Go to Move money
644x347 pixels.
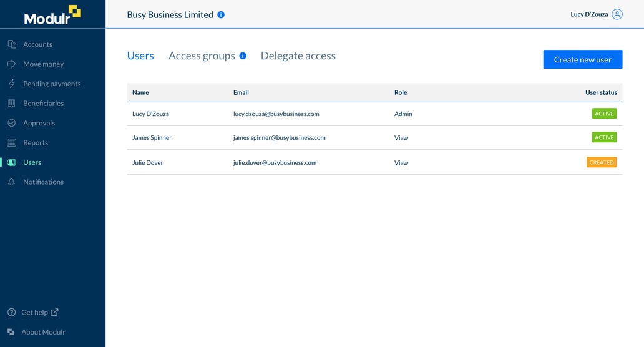(x=44, y=64)
